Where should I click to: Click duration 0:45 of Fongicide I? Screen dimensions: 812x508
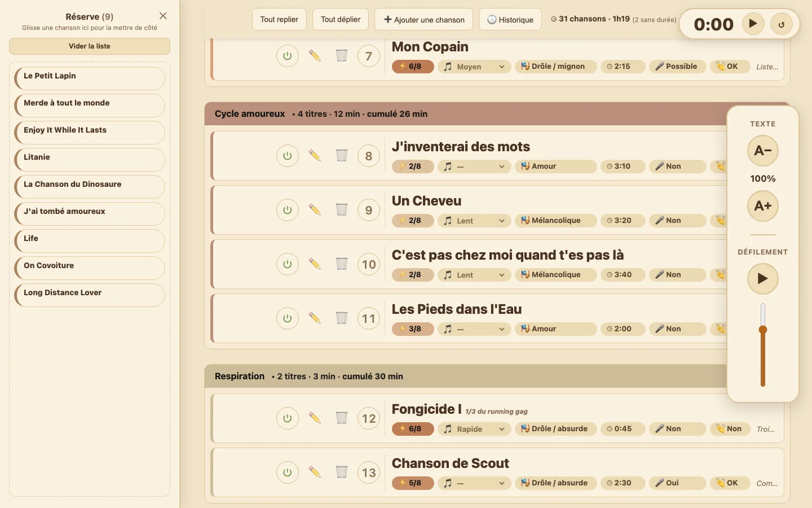coord(623,429)
